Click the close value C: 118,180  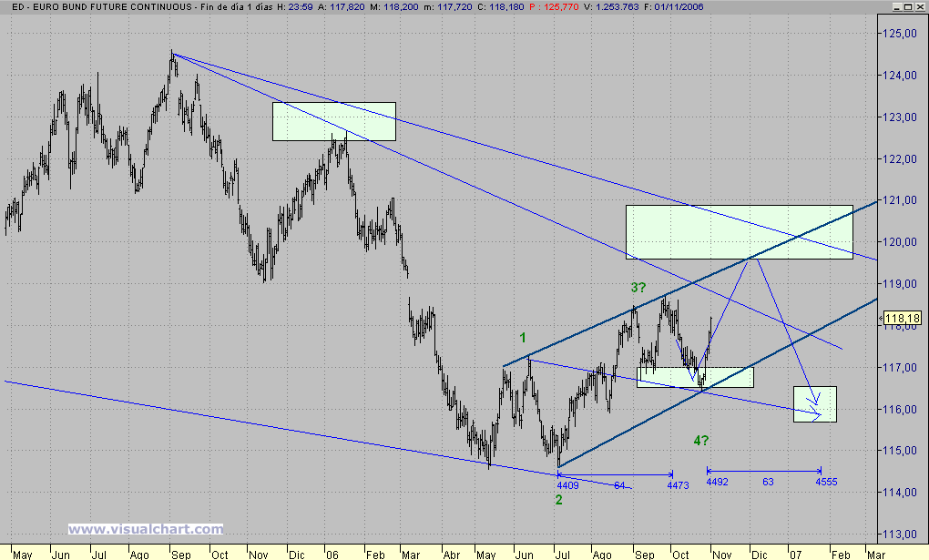pyautogui.click(x=501, y=7)
